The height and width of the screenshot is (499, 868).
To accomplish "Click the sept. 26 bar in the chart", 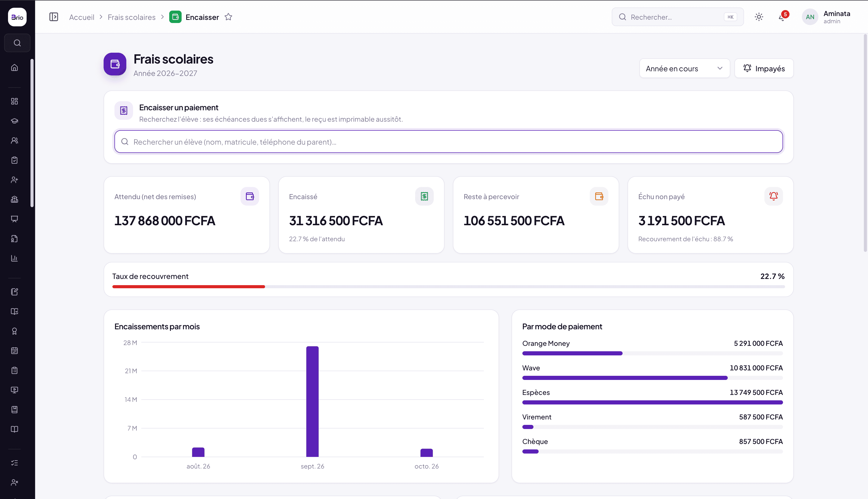I will (x=312, y=401).
